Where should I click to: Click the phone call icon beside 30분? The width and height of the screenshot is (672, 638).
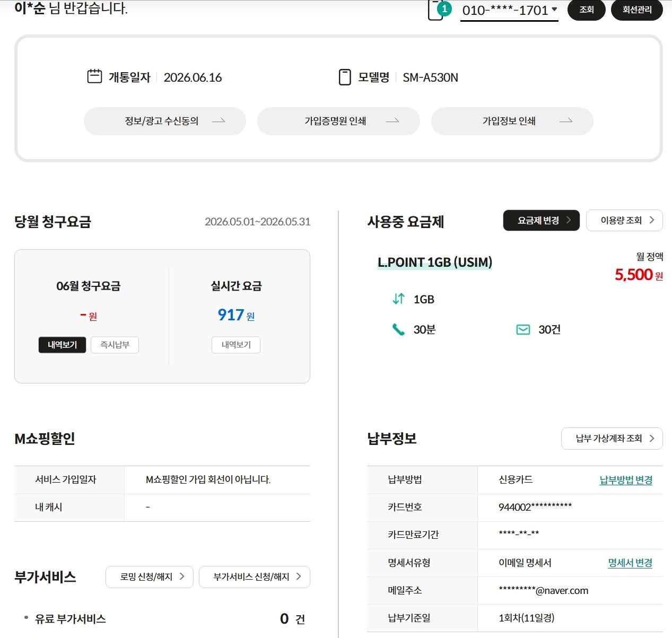click(x=398, y=330)
